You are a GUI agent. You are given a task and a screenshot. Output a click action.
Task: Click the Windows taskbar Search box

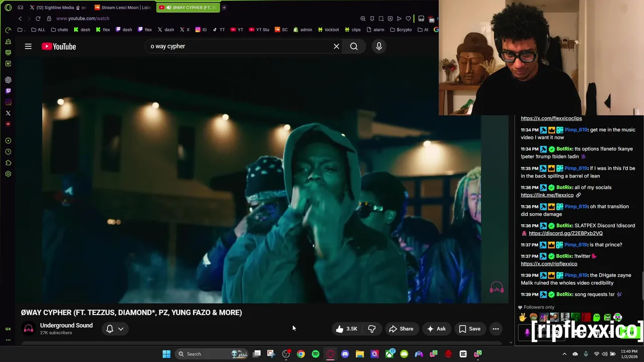[x=211, y=354]
